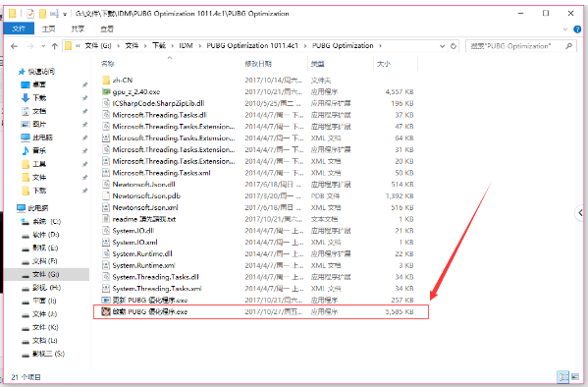Go up one folder level
The width and height of the screenshot is (588, 387).
tap(55, 46)
